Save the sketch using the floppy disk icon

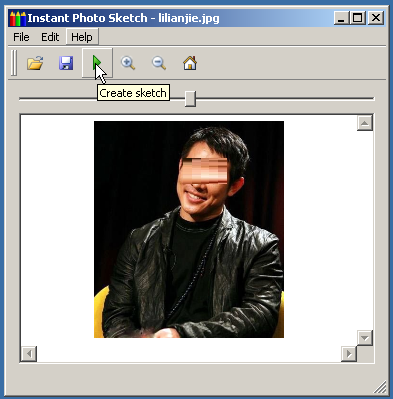coord(66,63)
